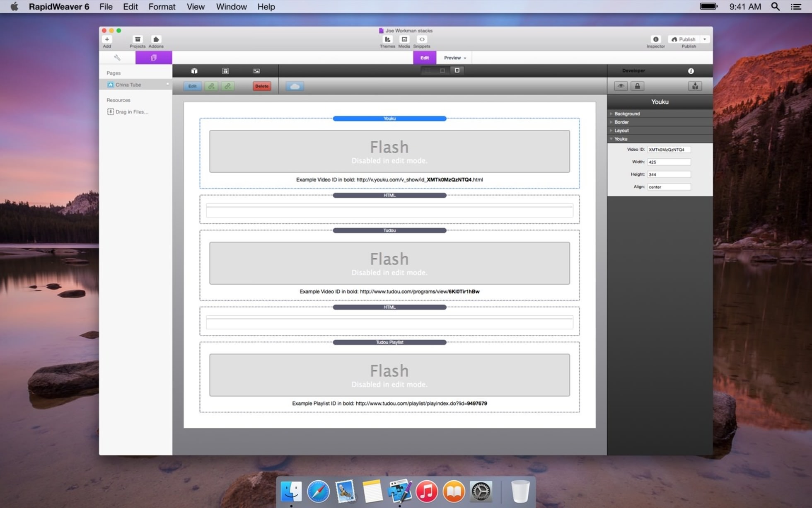
Task: Toggle the lock stack button
Action: pos(638,86)
